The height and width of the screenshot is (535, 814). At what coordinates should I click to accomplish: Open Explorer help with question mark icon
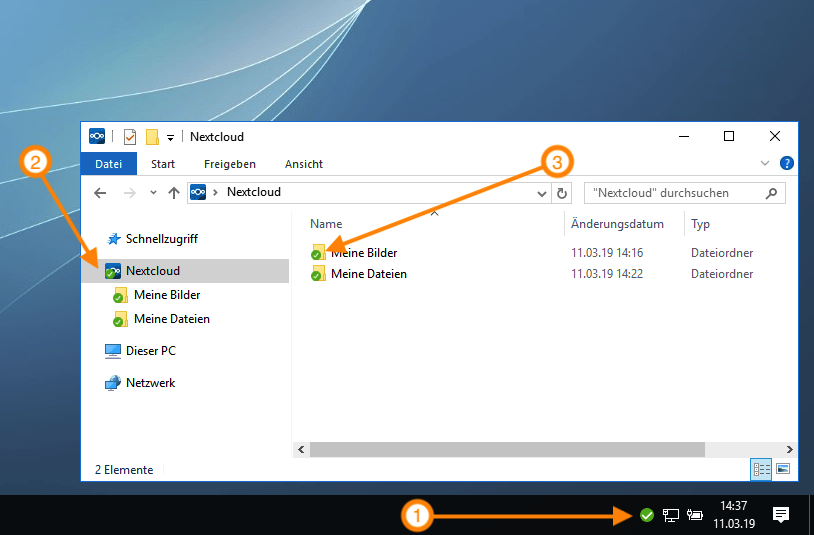point(786,163)
